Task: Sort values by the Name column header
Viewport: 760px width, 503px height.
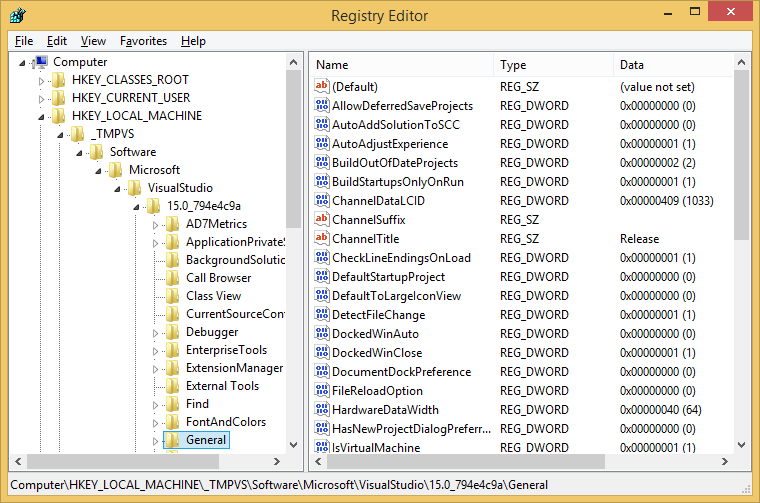Action: click(400, 65)
